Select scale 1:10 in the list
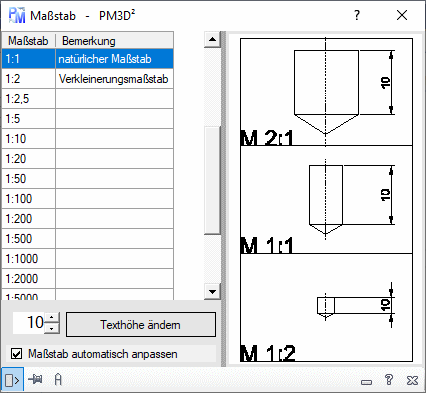The image size is (426, 393). tap(88, 139)
